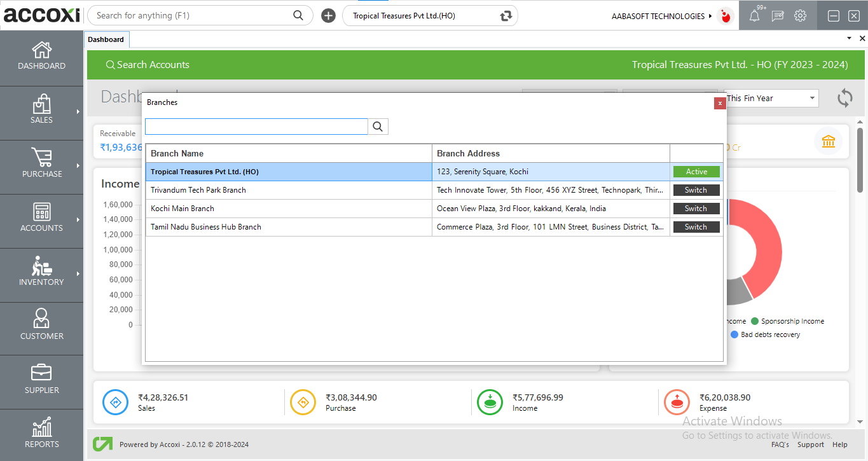Open notifications via the bell icon

click(x=754, y=15)
